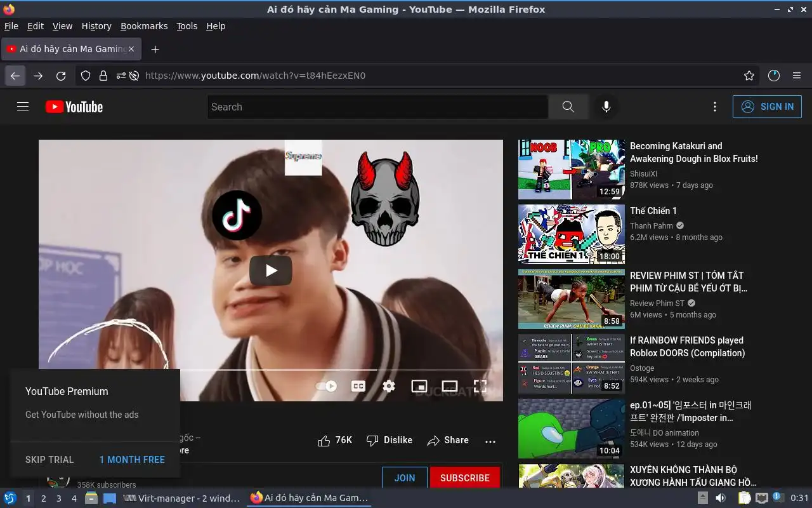The image size is (812, 508).
Task: Open Thế Chiến 1 video thumbnail
Action: coord(572,234)
